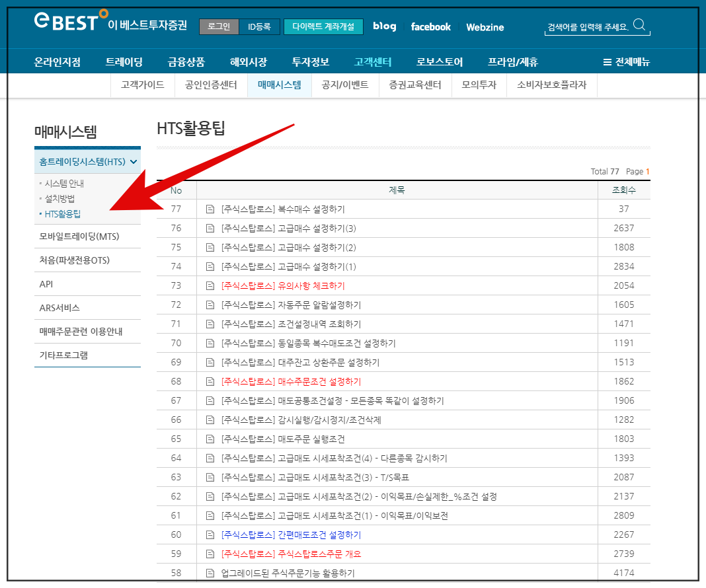
Task: Click document icon on row 73
Action: [210, 285]
